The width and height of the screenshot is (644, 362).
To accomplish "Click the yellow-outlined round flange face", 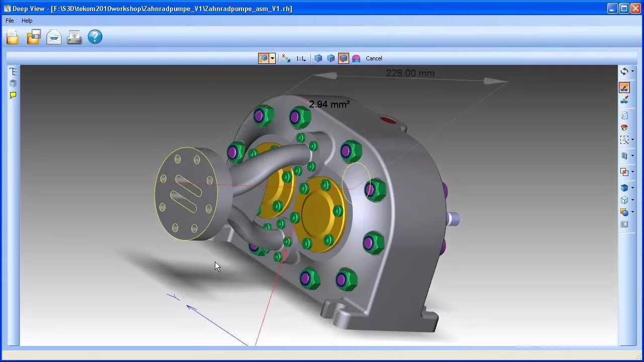I will (186, 193).
